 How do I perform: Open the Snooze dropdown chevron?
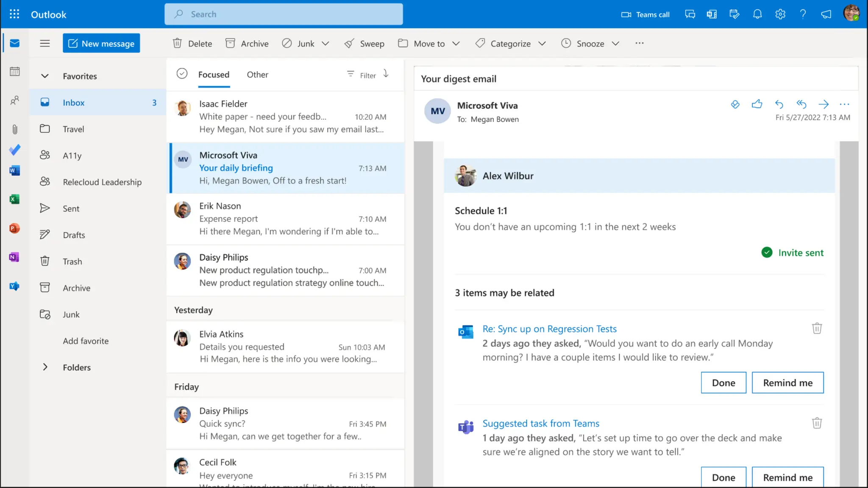(x=616, y=44)
